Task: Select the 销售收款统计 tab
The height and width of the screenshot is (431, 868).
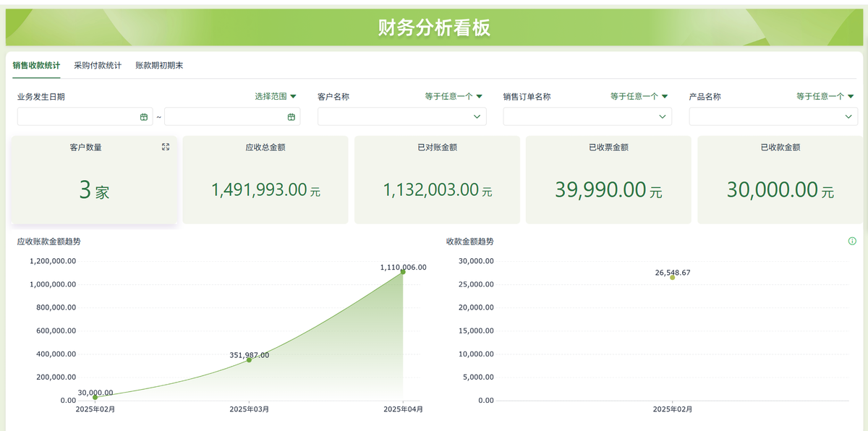Action: pyautogui.click(x=36, y=65)
